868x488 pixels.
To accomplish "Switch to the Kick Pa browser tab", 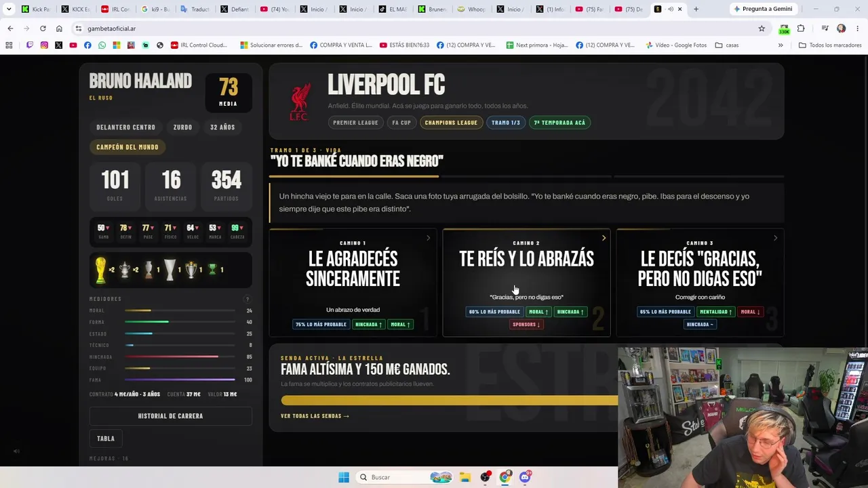I will tap(35, 9).
